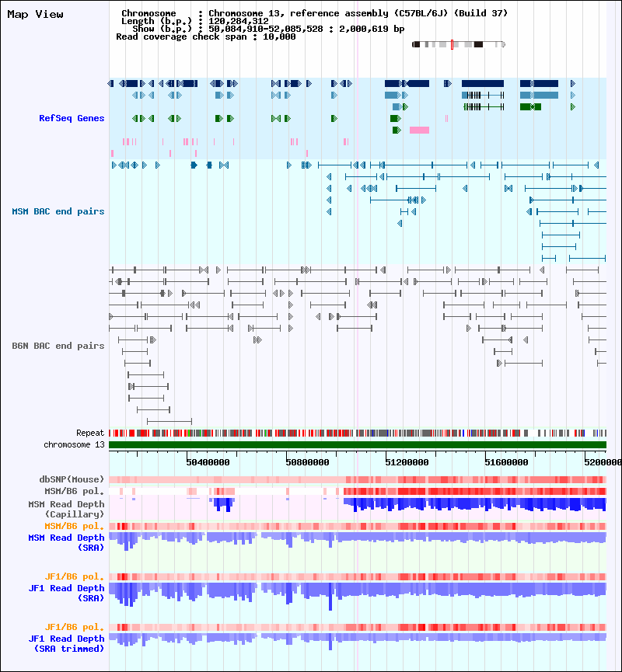
Task: Click the JF1 Read Depth (SRA) deep blue histogram
Action: (x=358, y=596)
